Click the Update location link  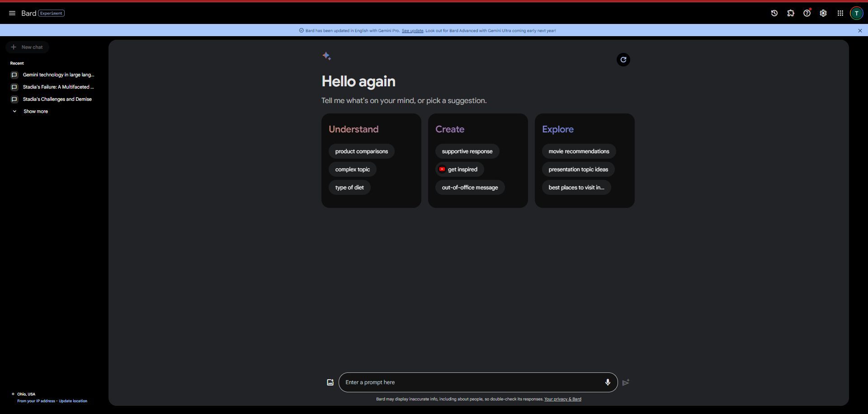pos(73,401)
